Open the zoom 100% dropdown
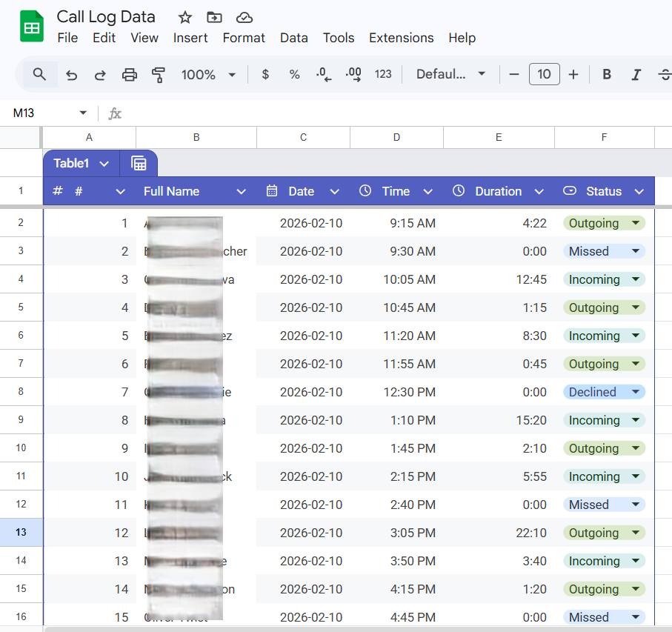The height and width of the screenshot is (632, 672). coord(208,75)
